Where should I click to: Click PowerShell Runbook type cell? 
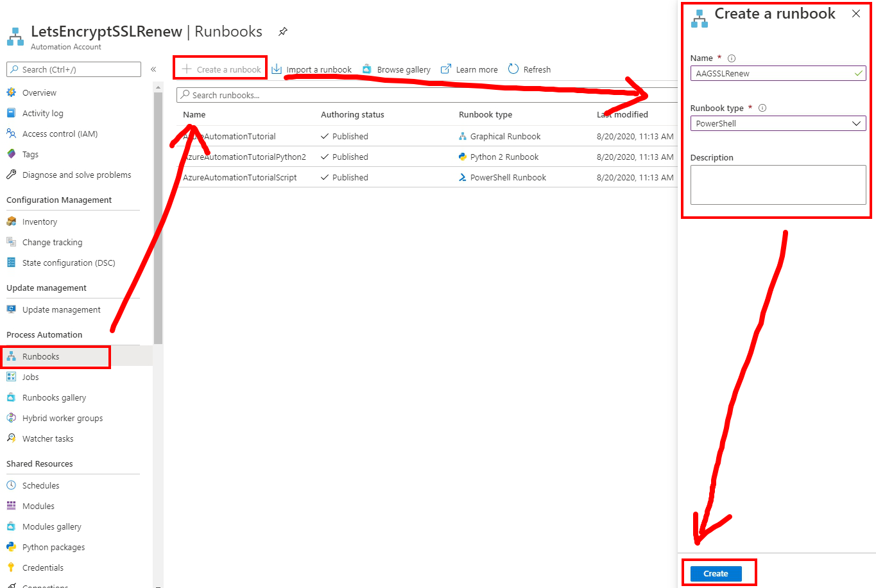tap(502, 177)
